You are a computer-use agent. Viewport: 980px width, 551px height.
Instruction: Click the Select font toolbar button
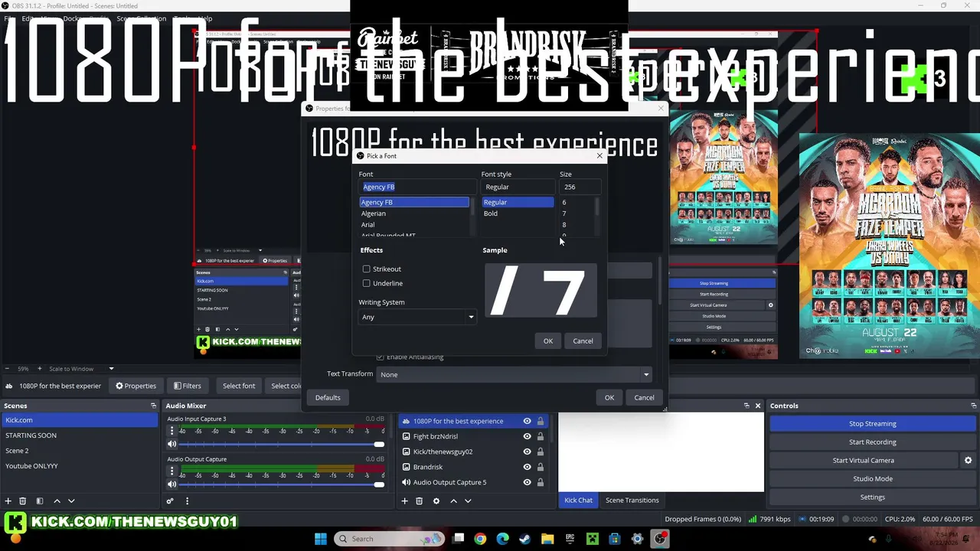[x=239, y=386]
